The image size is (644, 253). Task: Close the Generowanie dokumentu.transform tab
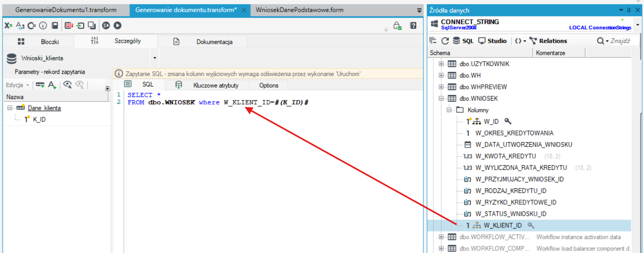(x=244, y=10)
